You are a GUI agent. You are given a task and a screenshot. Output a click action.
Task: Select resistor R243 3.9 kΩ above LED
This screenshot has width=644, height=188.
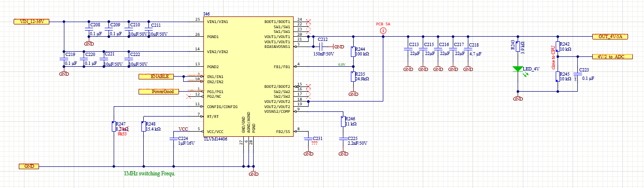[518, 47]
